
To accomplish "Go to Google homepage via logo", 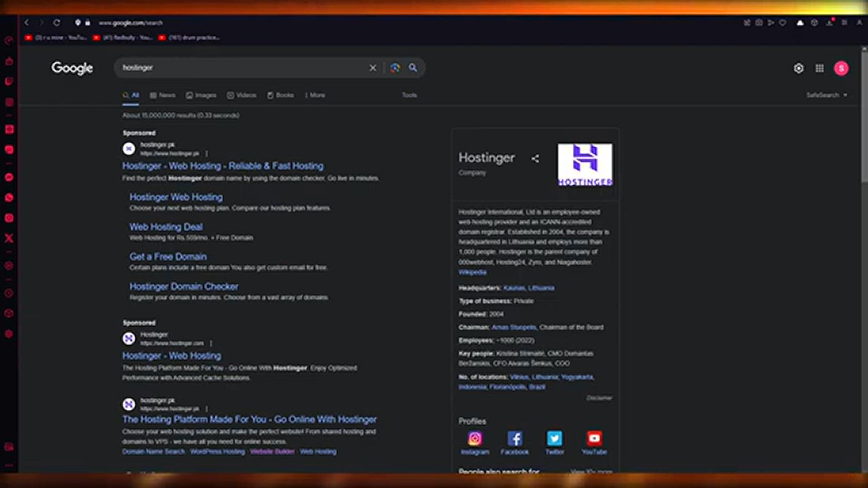I will coord(72,68).
